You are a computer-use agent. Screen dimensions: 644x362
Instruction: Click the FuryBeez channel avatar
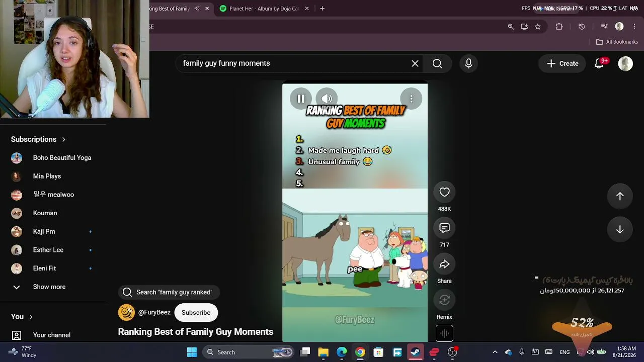coord(126,312)
